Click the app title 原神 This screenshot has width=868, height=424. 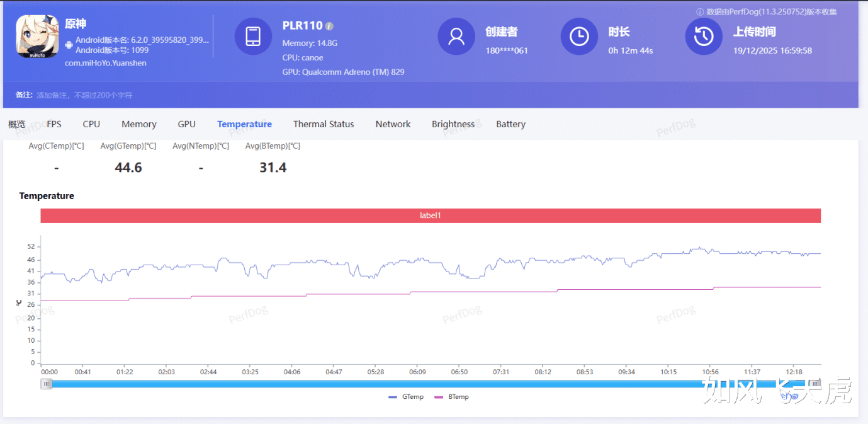click(x=76, y=24)
